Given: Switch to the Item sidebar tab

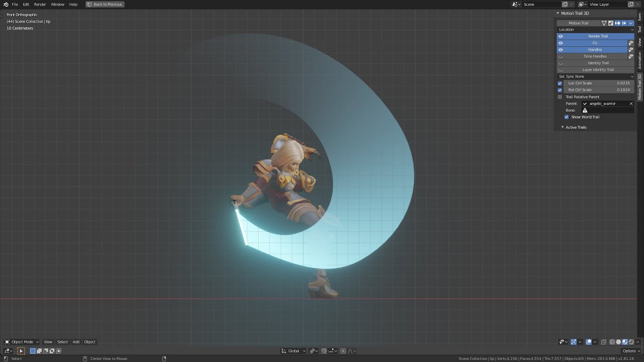Looking at the screenshot, I should click(640, 17).
